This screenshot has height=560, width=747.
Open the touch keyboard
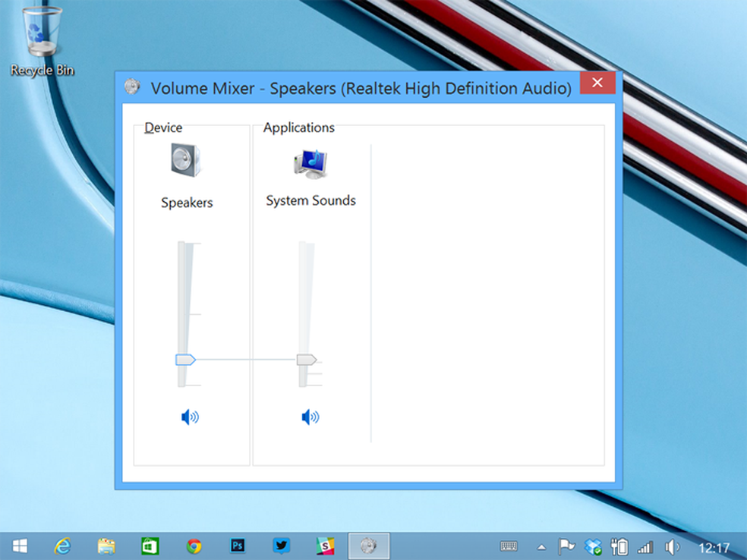509,546
